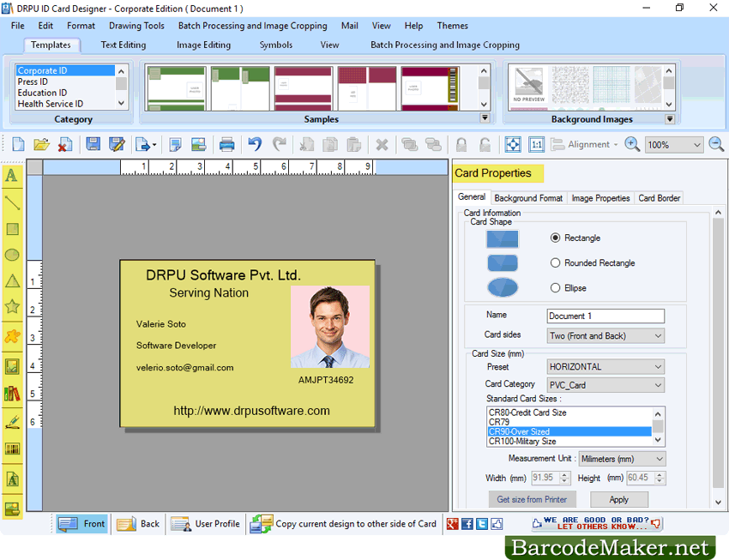Click the Delete X icon

click(382, 145)
